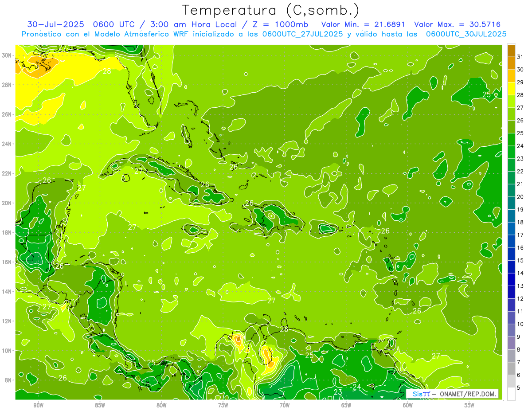This screenshot has width=532, height=411.
Task: Pick the teal colorbar segment between 19 and 20
Action: coord(511,203)
